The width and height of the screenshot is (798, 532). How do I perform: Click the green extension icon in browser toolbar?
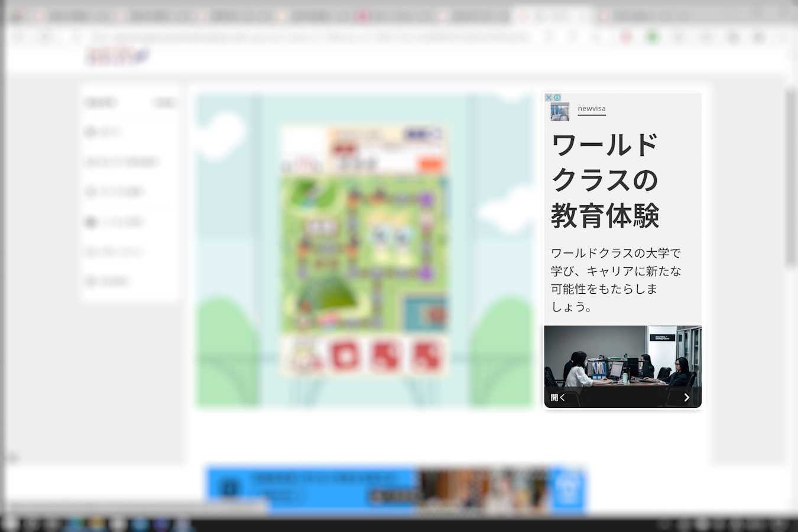(x=653, y=37)
